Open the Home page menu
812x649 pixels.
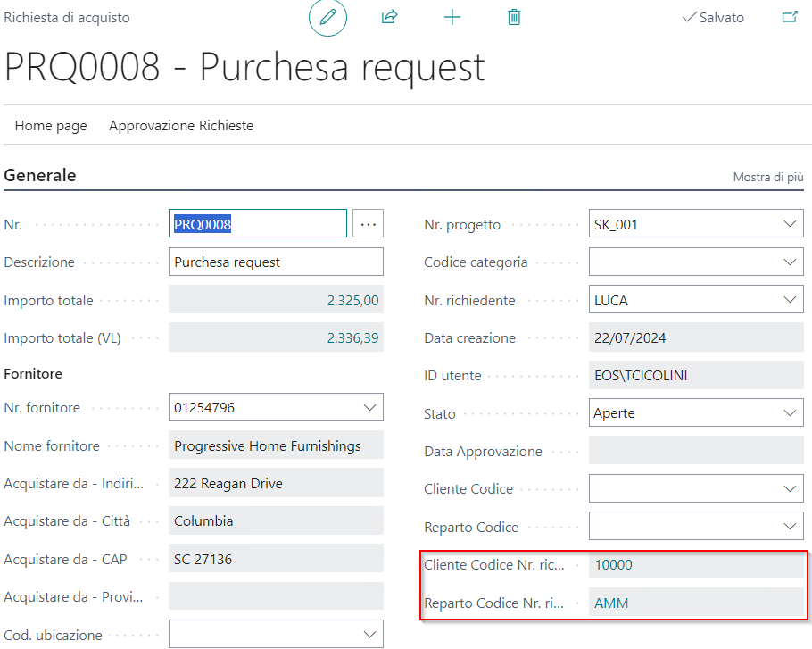pyautogui.click(x=51, y=125)
